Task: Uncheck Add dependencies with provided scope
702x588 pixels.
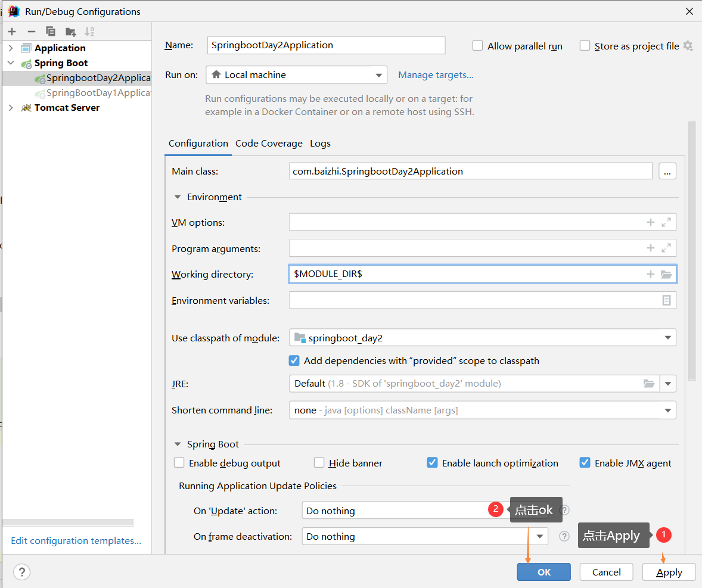Action: [294, 360]
